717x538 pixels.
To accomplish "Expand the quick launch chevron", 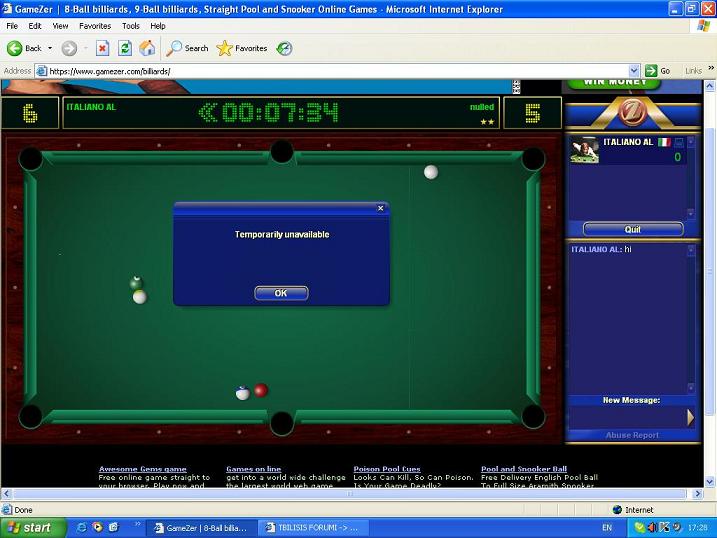I will (137, 525).
